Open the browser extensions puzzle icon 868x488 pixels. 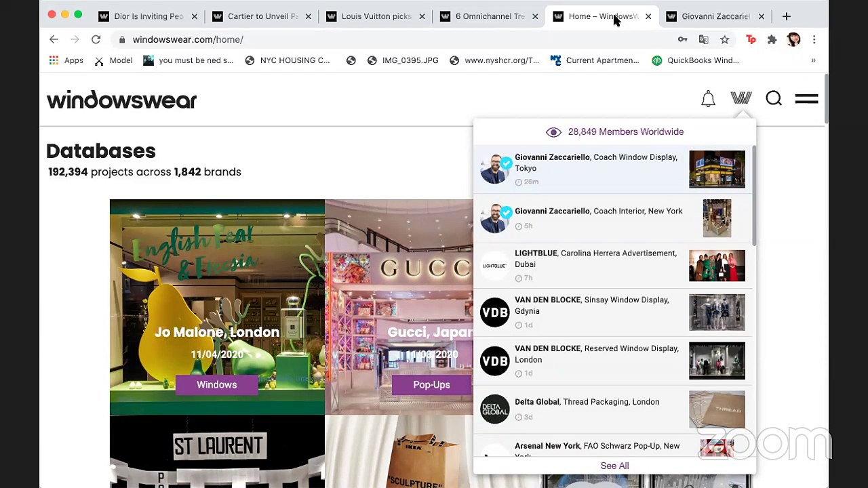pyautogui.click(x=772, y=39)
